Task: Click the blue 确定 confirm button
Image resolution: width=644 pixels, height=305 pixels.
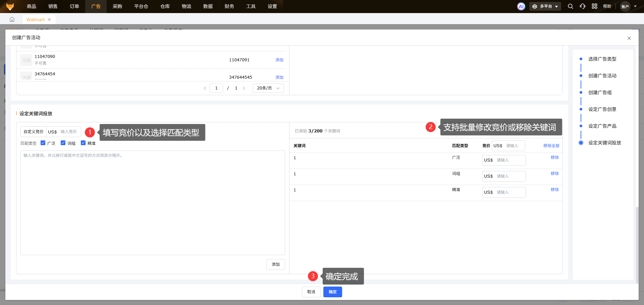Action: click(333, 292)
